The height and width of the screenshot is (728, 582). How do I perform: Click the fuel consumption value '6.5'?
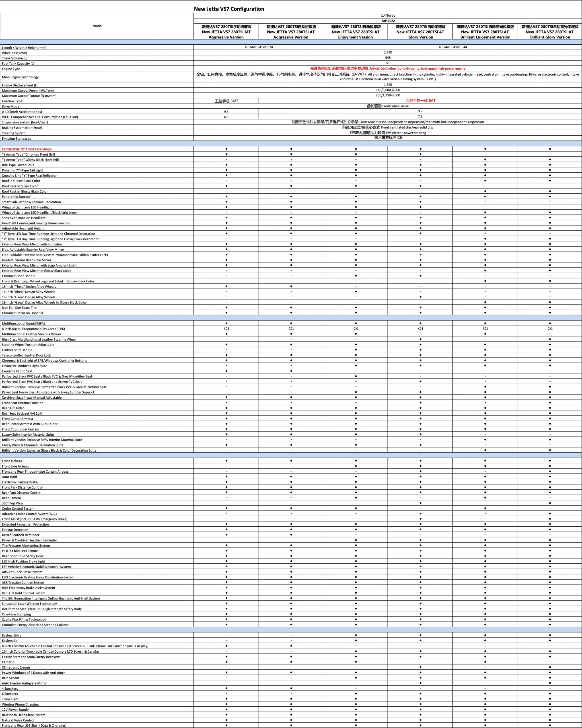coord(226,117)
